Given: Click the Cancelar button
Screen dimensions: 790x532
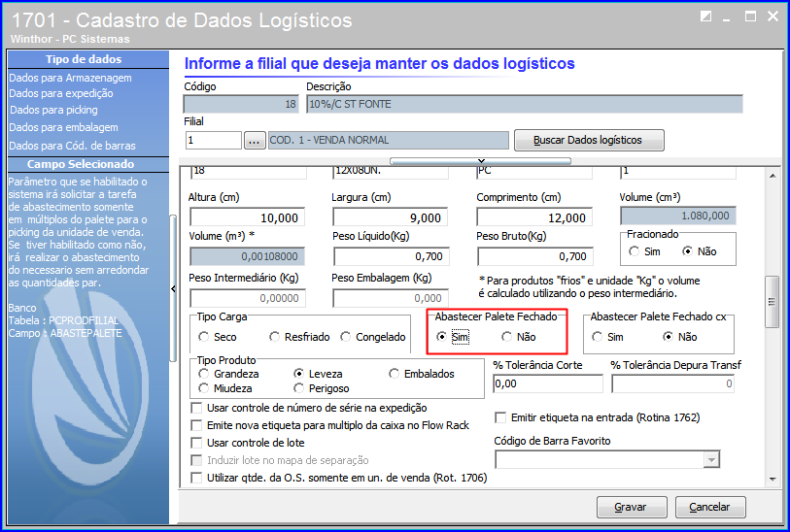Looking at the screenshot, I should pos(710,507).
